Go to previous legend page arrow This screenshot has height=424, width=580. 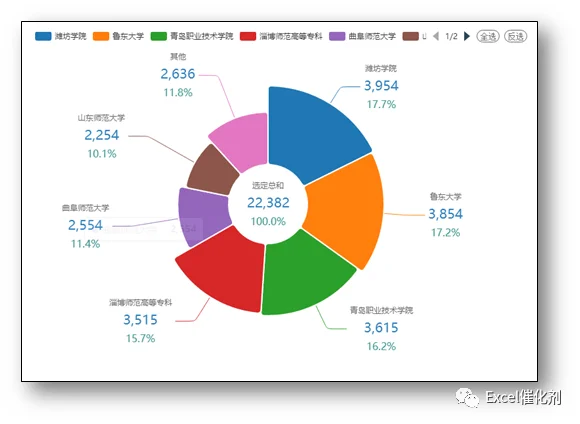436,36
